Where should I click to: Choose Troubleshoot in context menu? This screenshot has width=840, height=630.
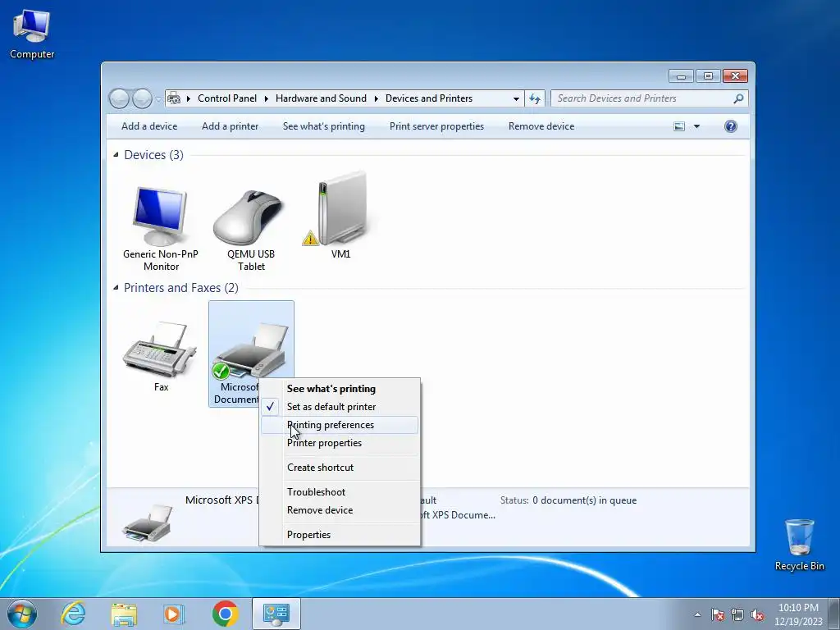tap(339, 492)
